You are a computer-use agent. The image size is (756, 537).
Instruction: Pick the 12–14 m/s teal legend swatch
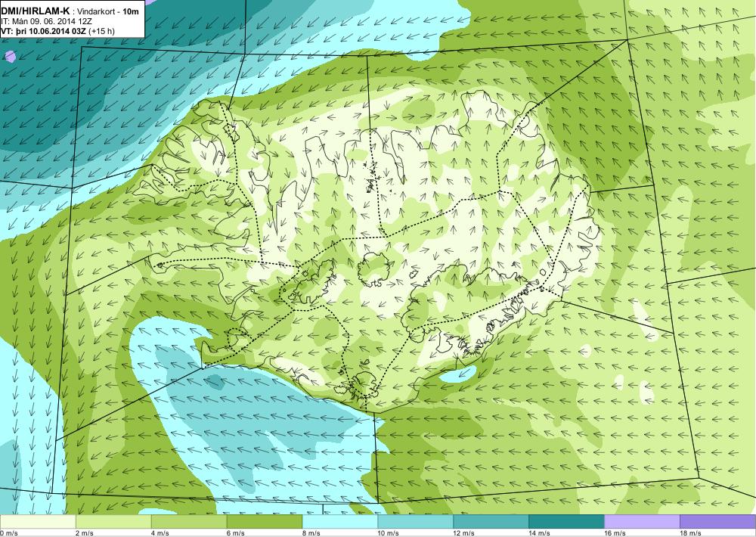click(491, 522)
